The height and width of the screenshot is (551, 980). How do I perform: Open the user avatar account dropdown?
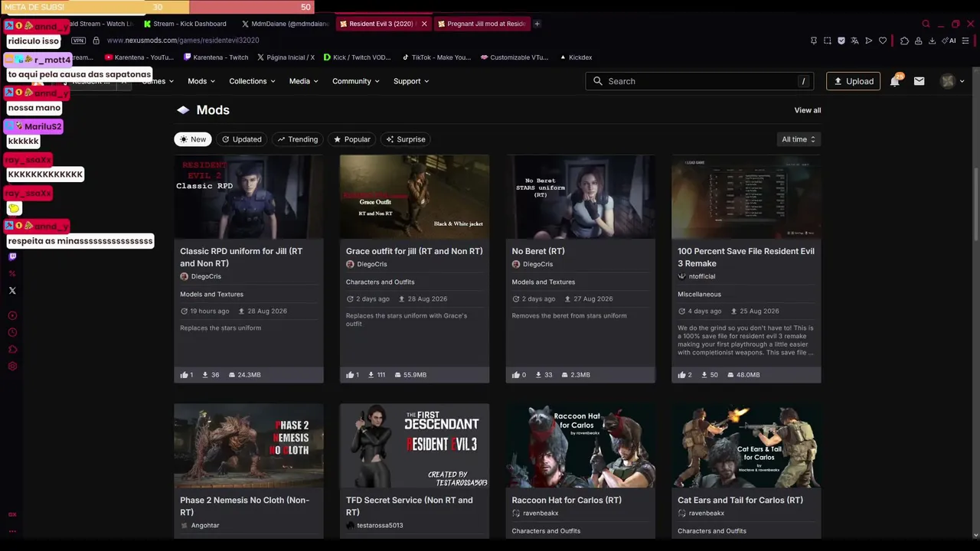pos(952,81)
